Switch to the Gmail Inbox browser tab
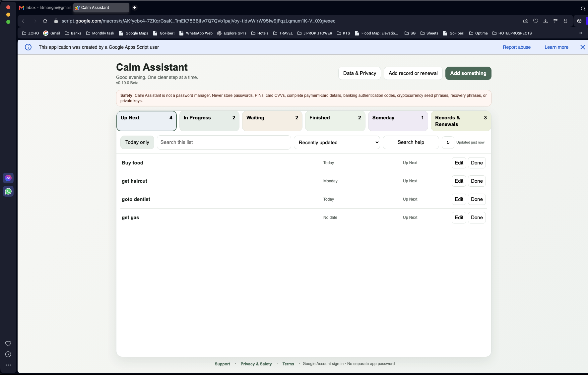This screenshot has width=588, height=375. (x=45, y=8)
